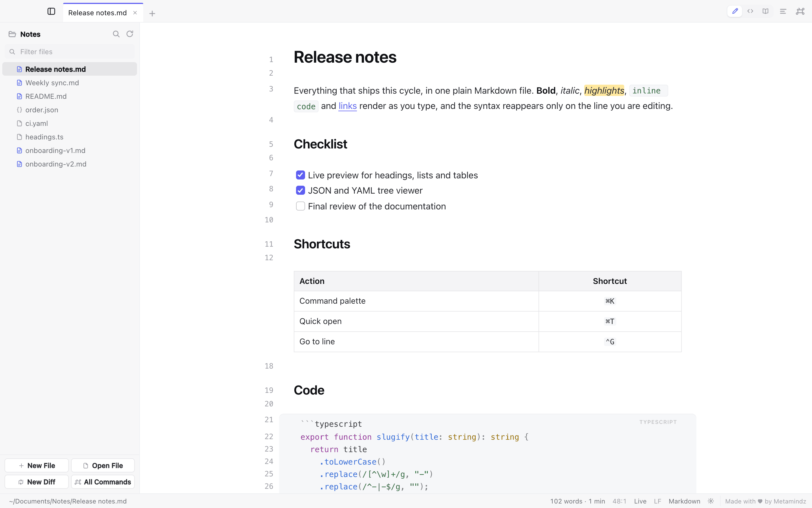Click the Release notes heading

point(345,57)
